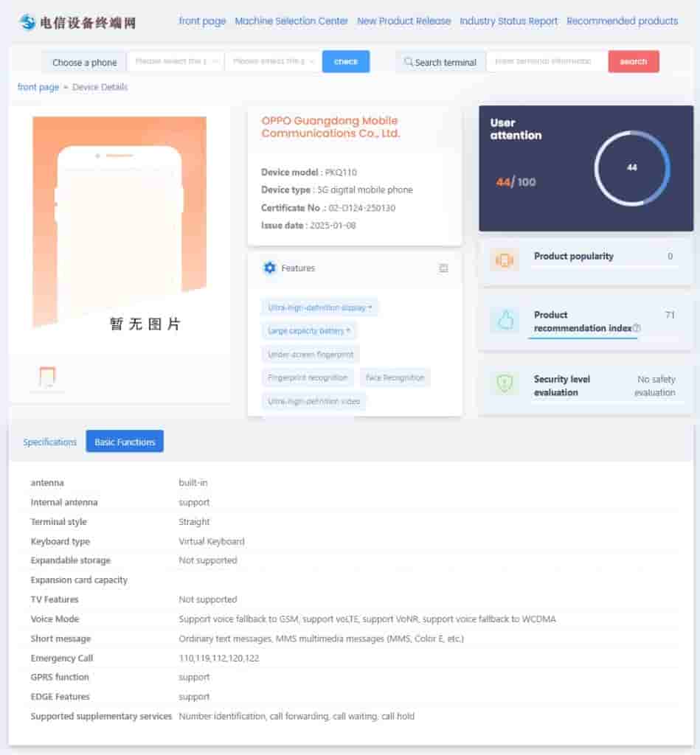Click the green shield Security level icon
The width and height of the screenshot is (700, 755).
505,383
